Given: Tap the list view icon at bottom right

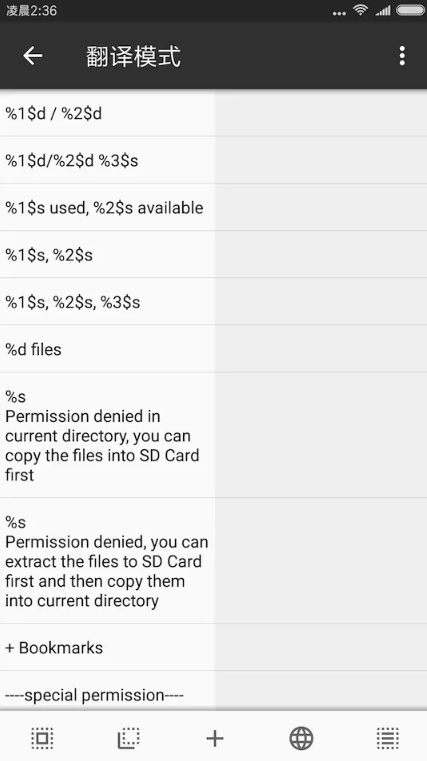Looking at the screenshot, I should pyautogui.click(x=387, y=738).
